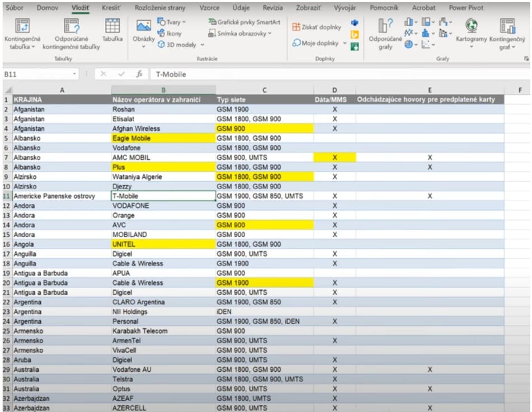532x412 pixels.
Task: Insert a hierarchy chart
Action: tap(428, 22)
